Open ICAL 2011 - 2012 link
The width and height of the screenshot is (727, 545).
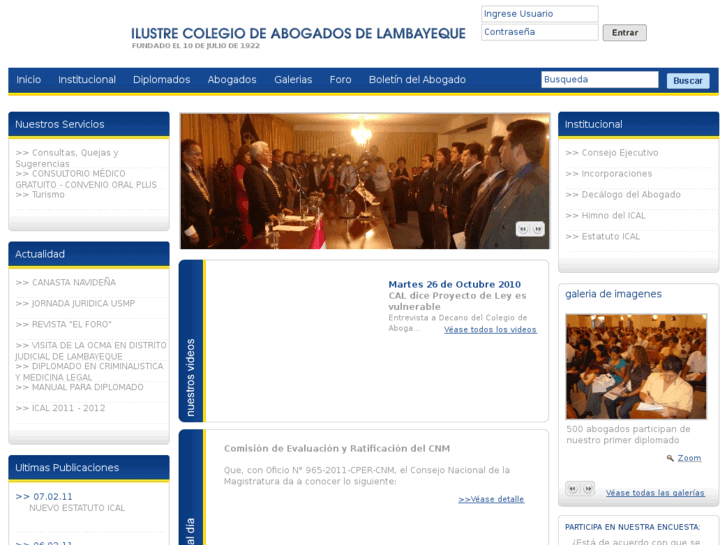point(60,408)
